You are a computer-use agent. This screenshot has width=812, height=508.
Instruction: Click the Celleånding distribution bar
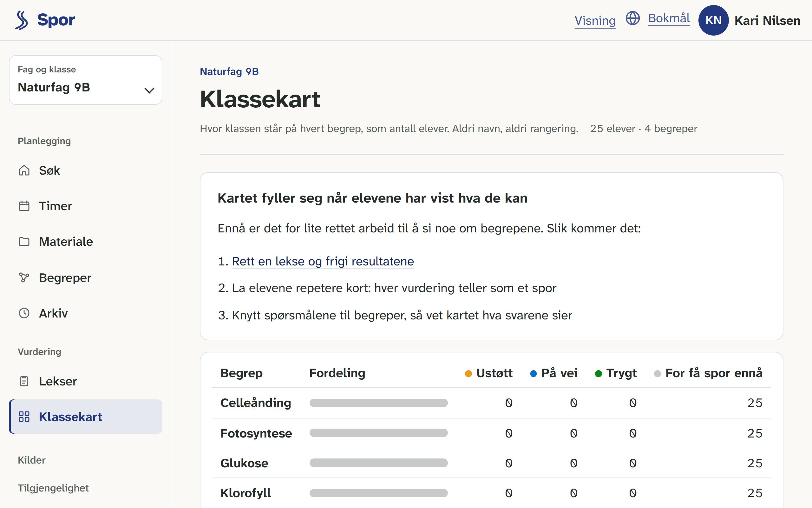click(x=378, y=403)
